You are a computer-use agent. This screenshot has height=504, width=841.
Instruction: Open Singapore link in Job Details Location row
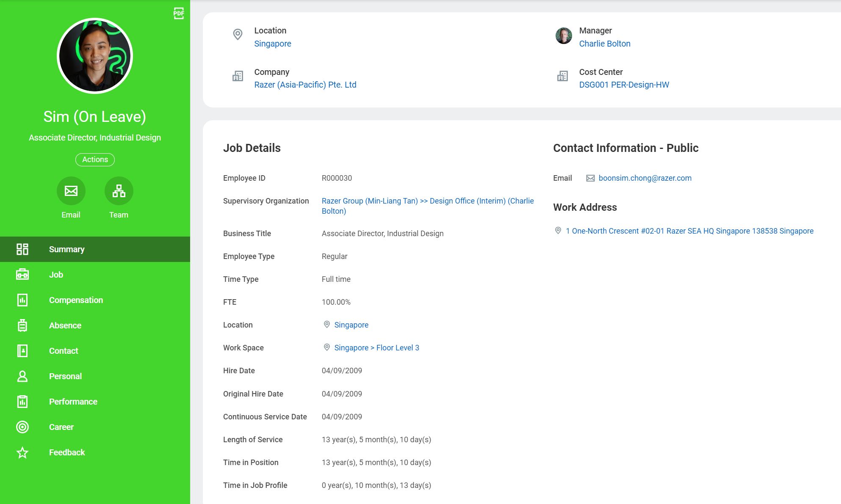click(x=351, y=325)
